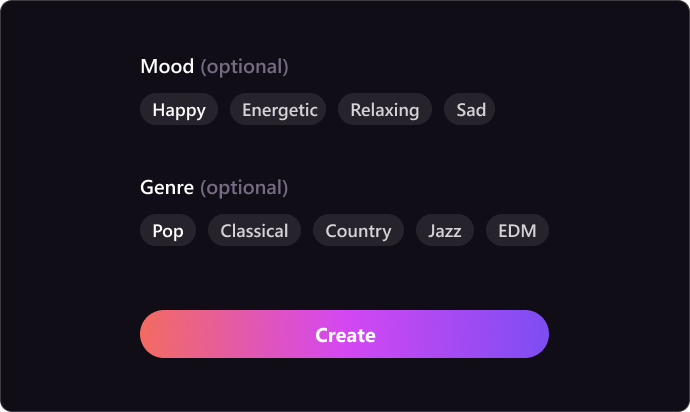Toggle the Classical genre chip
This screenshot has height=412, width=690.
(x=254, y=231)
